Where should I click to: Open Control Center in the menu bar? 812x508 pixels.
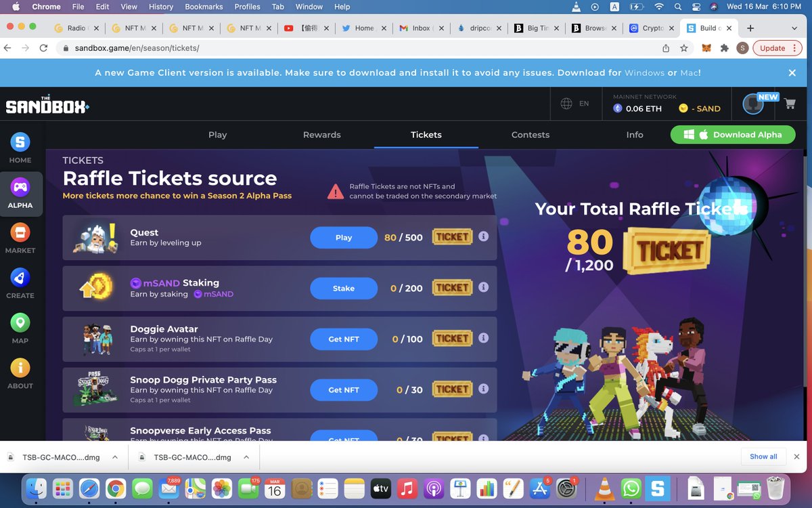(x=696, y=7)
